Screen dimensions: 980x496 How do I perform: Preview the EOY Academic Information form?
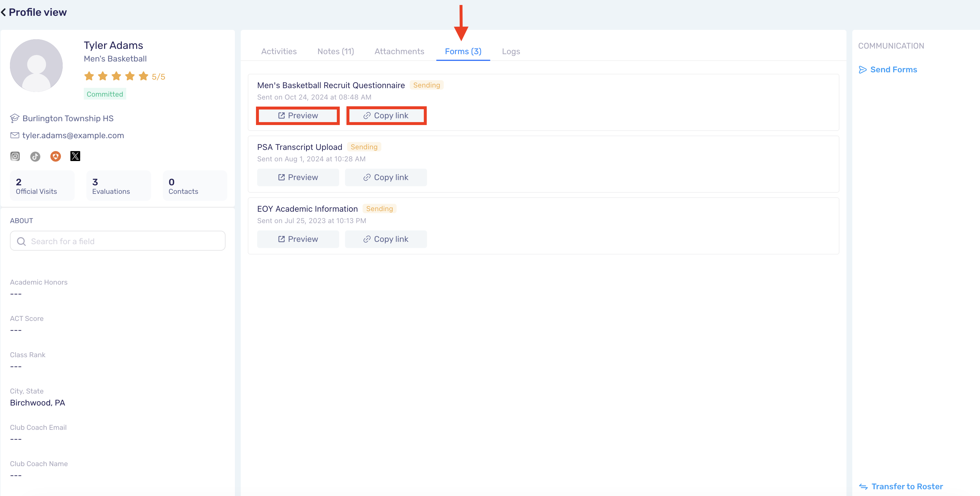298,239
